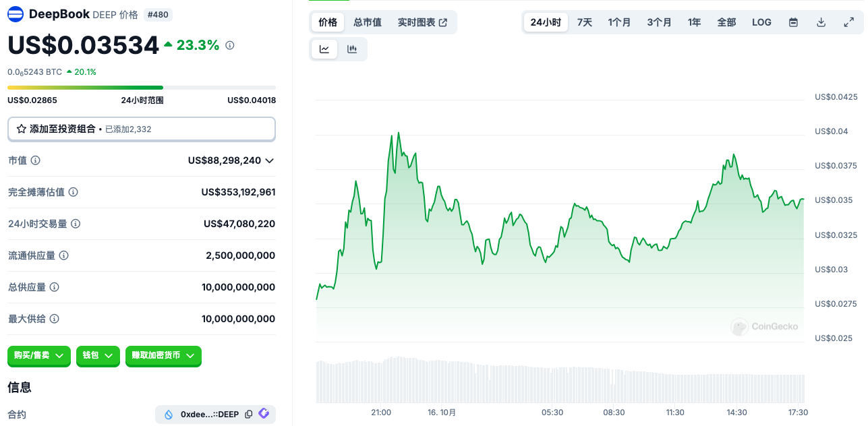Click the #480 rank badge
This screenshot has width=868, height=426.
[158, 14]
